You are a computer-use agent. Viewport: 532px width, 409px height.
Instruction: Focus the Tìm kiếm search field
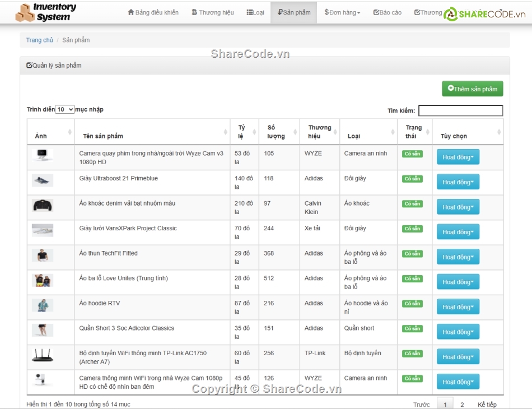point(461,110)
